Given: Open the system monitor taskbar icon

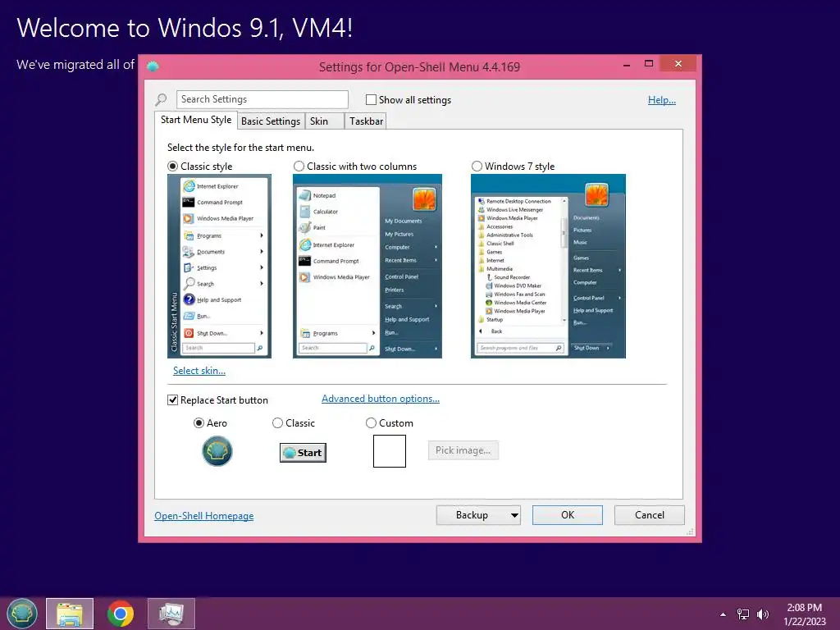Looking at the screenshot, I should 171,614.
